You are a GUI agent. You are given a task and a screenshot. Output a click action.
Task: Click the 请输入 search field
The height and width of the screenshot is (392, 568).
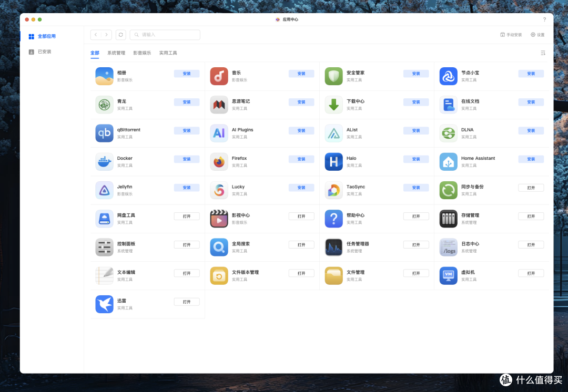(165, 35)
